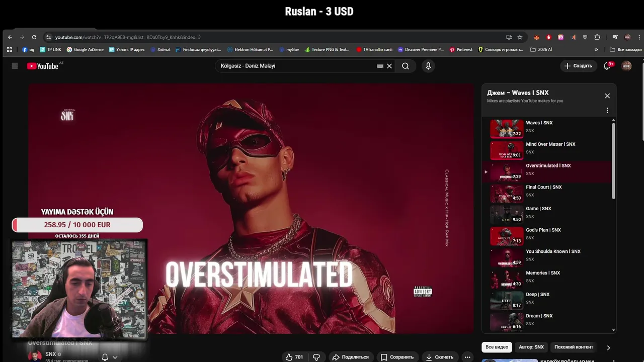Screen dimensions: 644x362
Task: Open Джем – Waves | SNX mix title
Action: [518, 93]
